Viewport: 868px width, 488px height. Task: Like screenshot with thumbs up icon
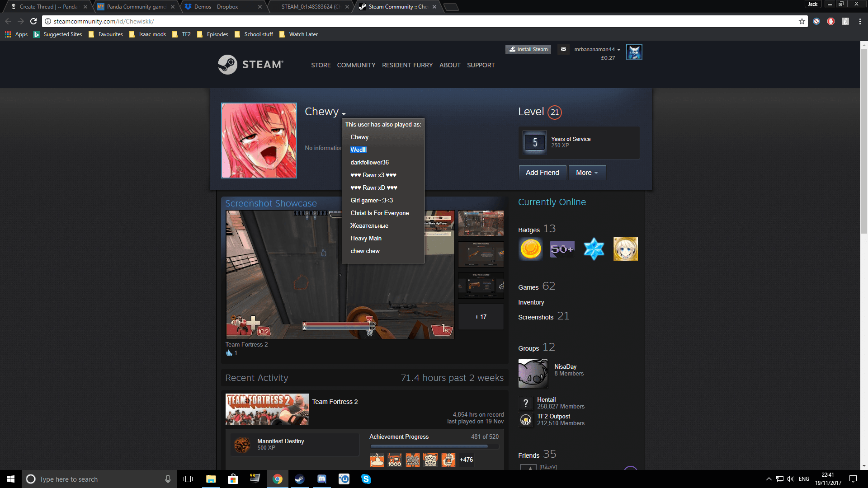click(x=229, y=353)
